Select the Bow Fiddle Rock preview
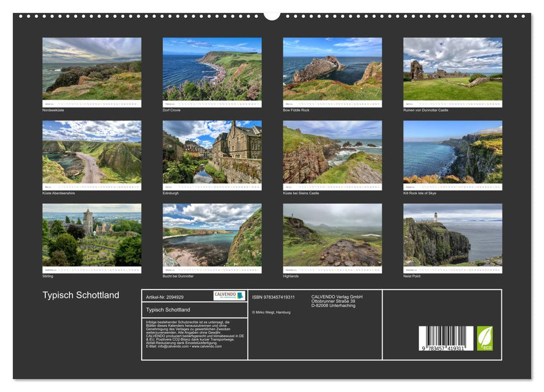544x392 pixels. coord(332,70)
